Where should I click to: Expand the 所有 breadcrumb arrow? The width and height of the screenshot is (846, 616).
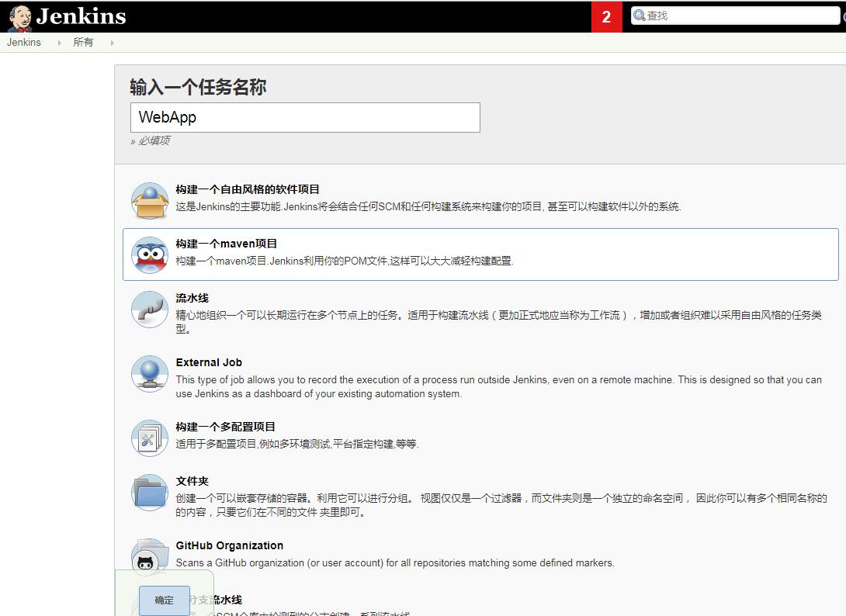pos(112,43)
